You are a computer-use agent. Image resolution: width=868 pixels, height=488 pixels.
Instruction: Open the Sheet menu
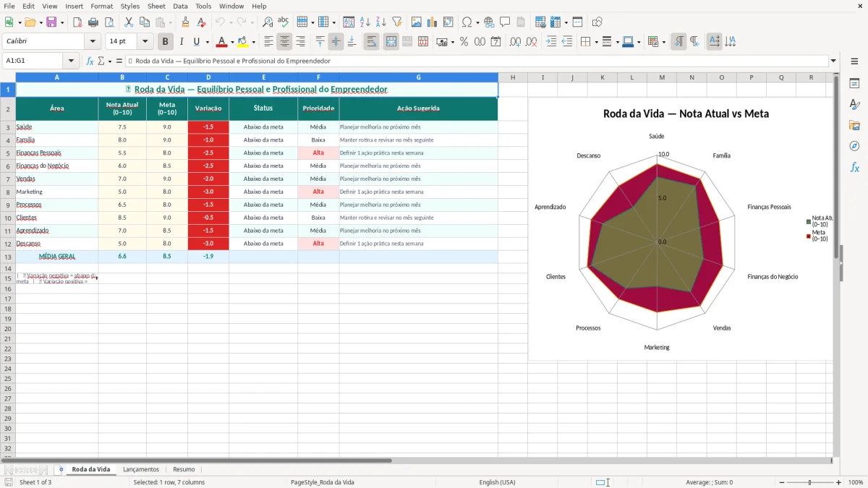click(x=156, y=6)
